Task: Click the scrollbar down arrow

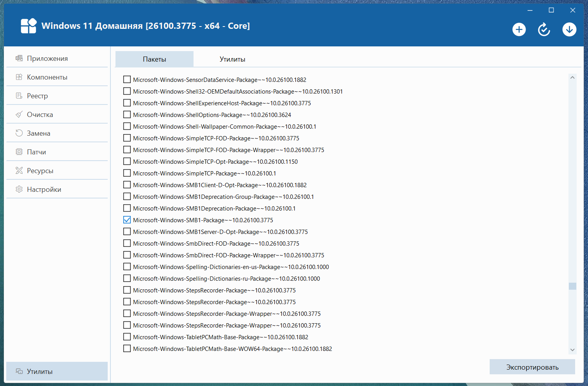Action: (572, 350)
